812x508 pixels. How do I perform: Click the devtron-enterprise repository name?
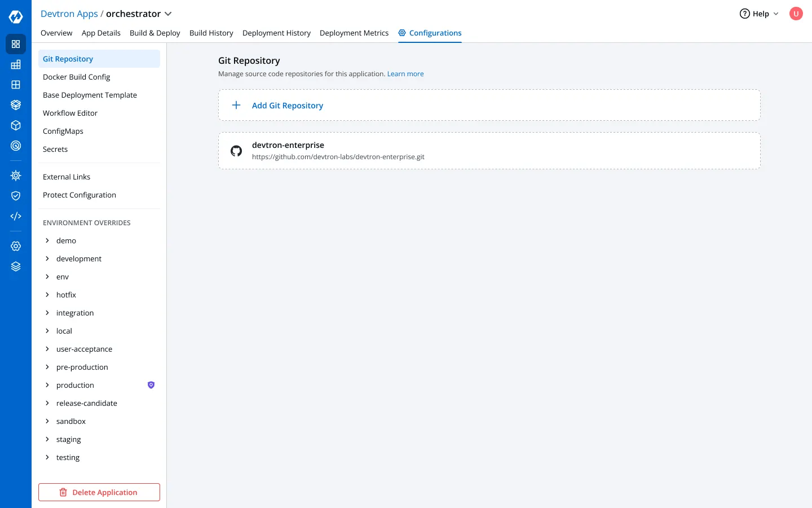tap(288, 145)
